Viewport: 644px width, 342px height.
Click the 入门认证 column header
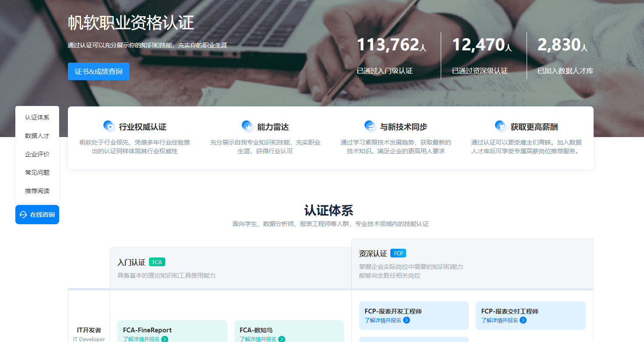point(131,262)
